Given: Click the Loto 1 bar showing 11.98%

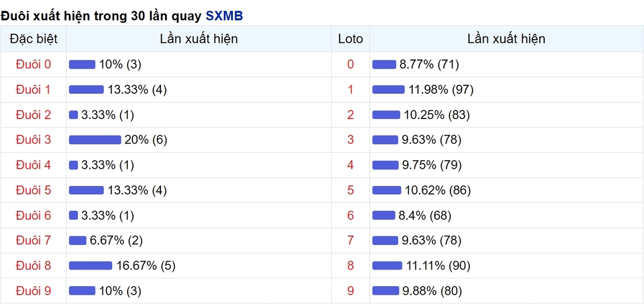Looking at the screenshot, I should tap(389, 90).
